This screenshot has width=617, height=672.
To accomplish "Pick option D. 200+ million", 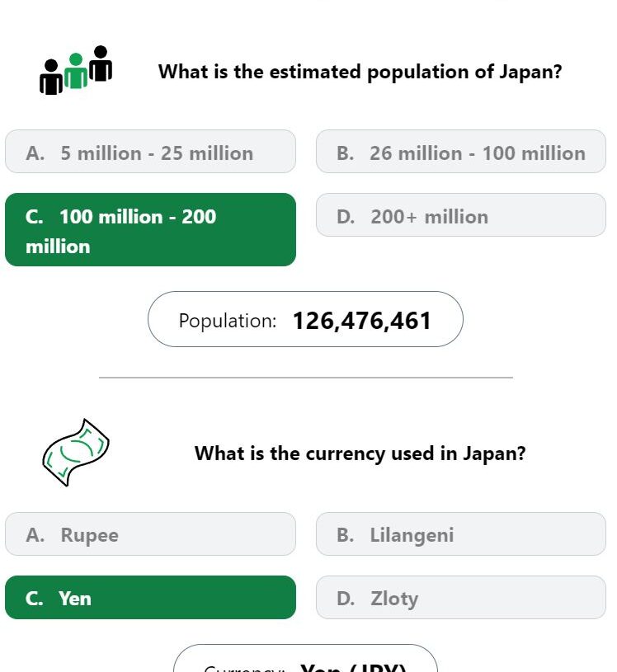I will pyautogui.click(x=461, y=214).
